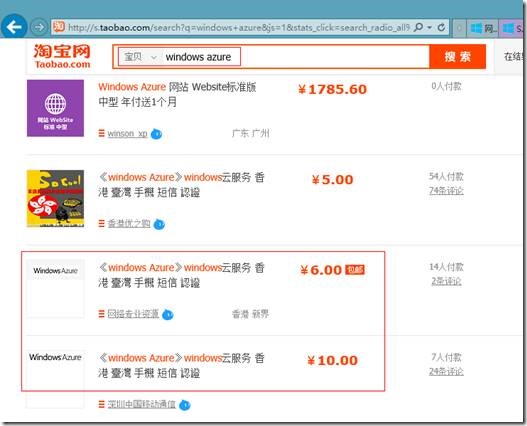Open the address bar dropdown arrow
Viewport: 527px width, 426px height.
[x=430, y=27]
